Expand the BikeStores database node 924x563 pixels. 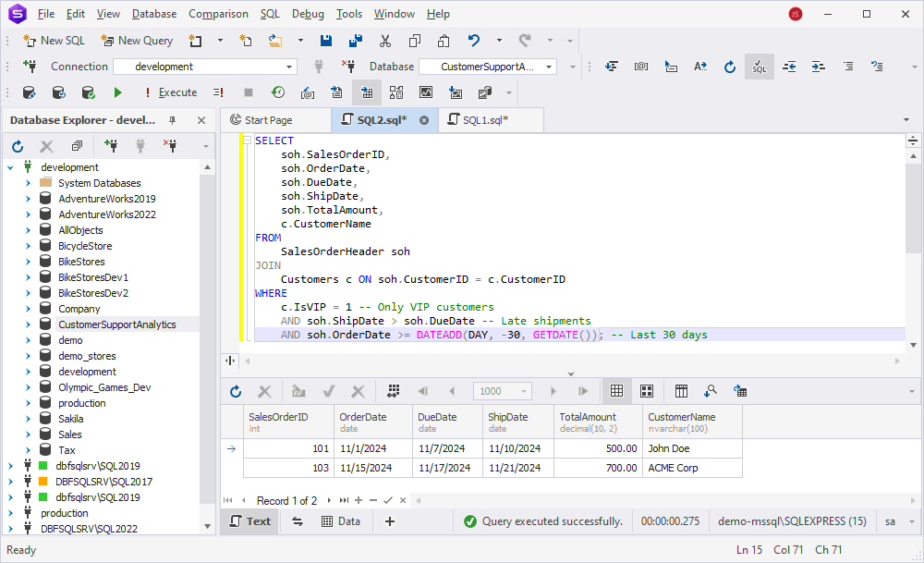coord(28,262)
